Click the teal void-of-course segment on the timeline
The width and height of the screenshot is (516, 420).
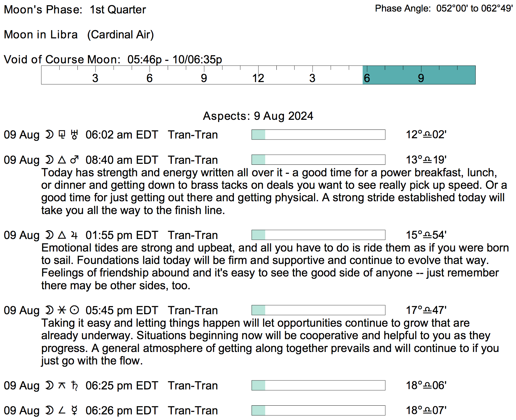[419, 75]
